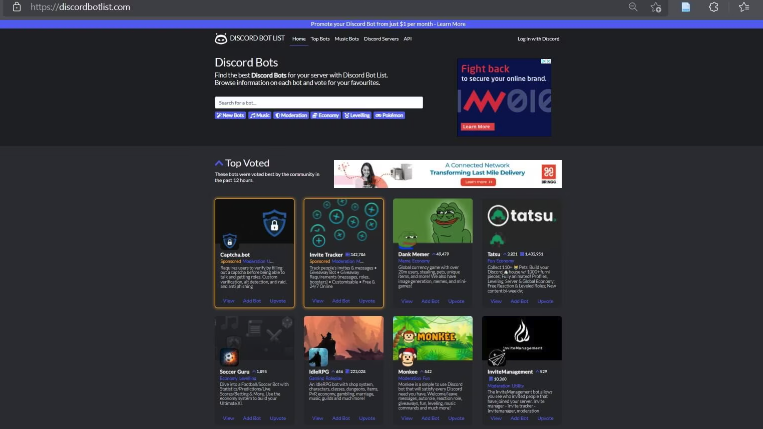
Task: Click Add Bot on Dank Memer card
Action: (x=430, y=301)
